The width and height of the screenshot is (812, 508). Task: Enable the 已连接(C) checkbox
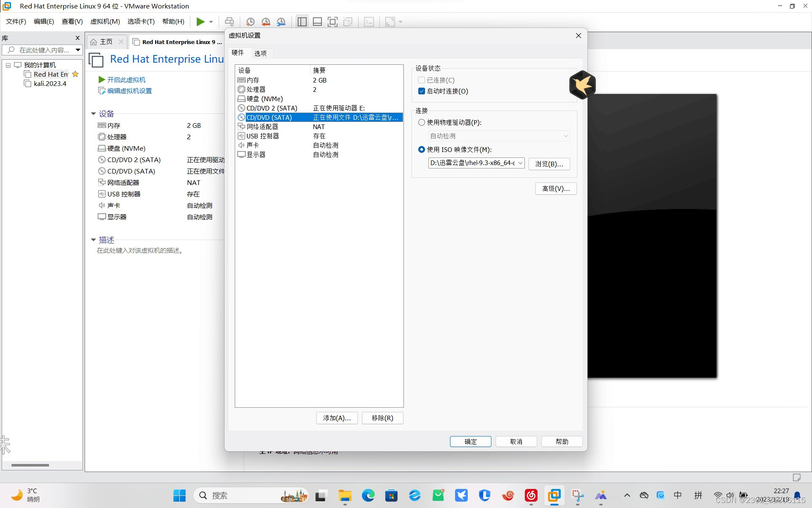[x=422, y=80]
